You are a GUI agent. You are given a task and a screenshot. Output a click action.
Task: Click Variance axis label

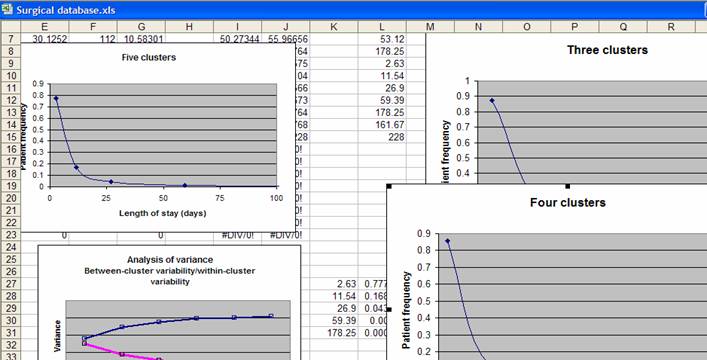pyautogui.click(x=57, y=336)
